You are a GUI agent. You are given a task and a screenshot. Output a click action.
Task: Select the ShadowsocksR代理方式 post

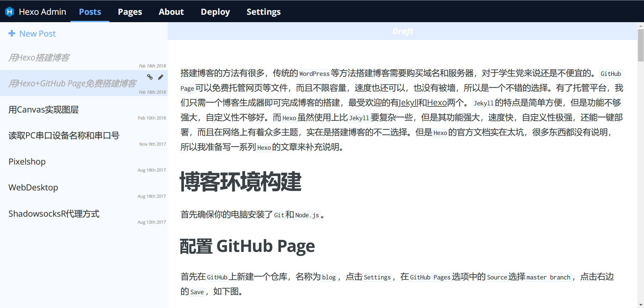(54, 214)
